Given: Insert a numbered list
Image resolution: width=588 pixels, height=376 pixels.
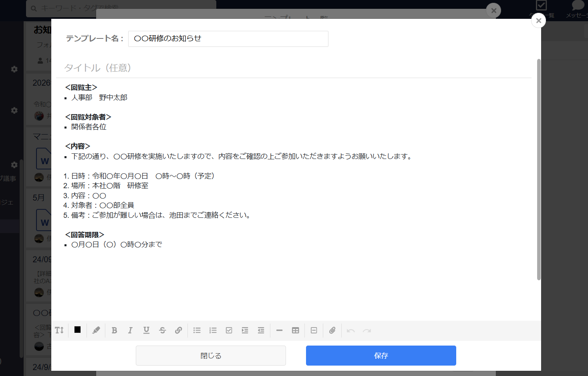Looking at the screenshot, I should 213,330.
